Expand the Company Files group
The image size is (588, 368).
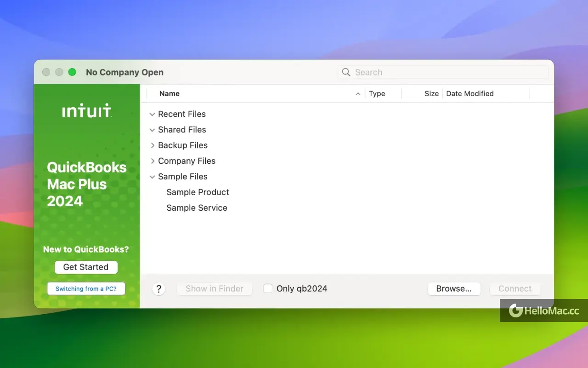click(153, 161)
